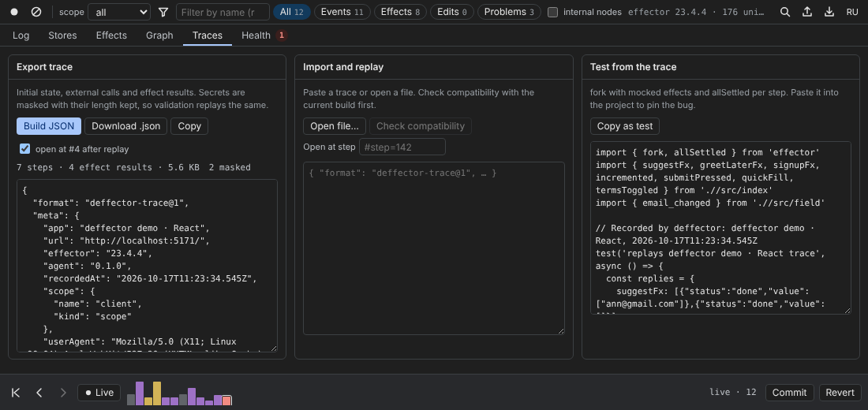Click '7 steps · 4 effect results' summary
The image size is (868, 410).
pyautogui.click(x=84, y=167)
